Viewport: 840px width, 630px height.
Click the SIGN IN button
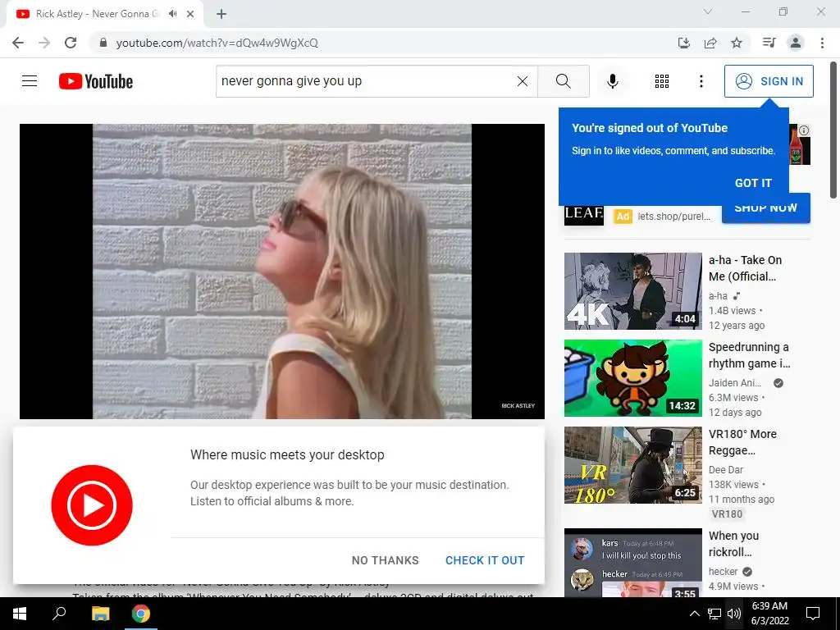coord(769,81)
